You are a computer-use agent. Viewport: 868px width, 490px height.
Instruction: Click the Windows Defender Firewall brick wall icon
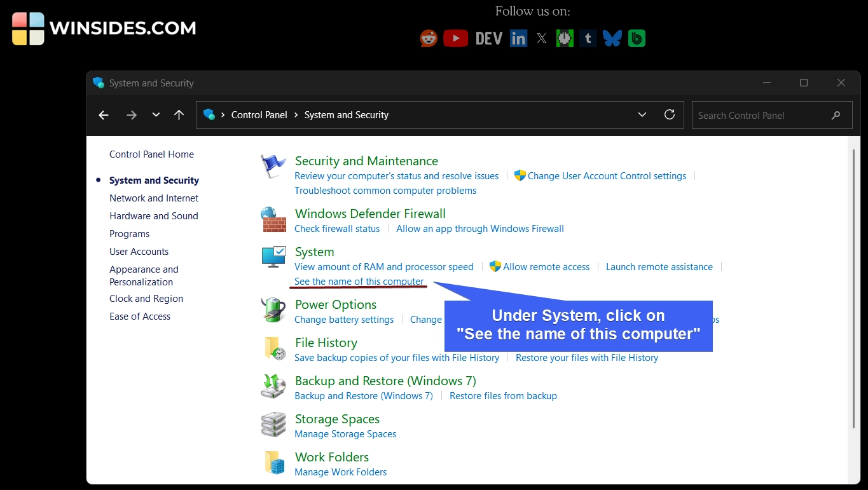(x=273, y=220)
